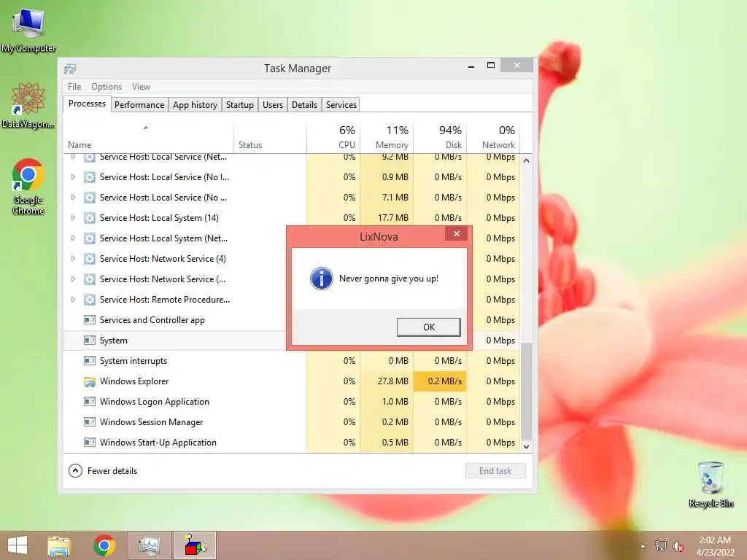Collapse to Fewer details
The height and width of the screenshot is (560, 747).
click(103, 471)
